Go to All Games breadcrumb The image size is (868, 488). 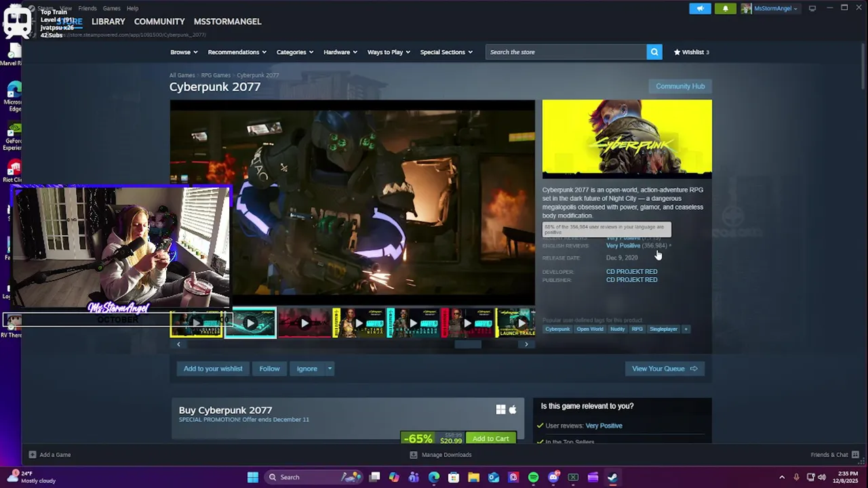click(182, 75)
